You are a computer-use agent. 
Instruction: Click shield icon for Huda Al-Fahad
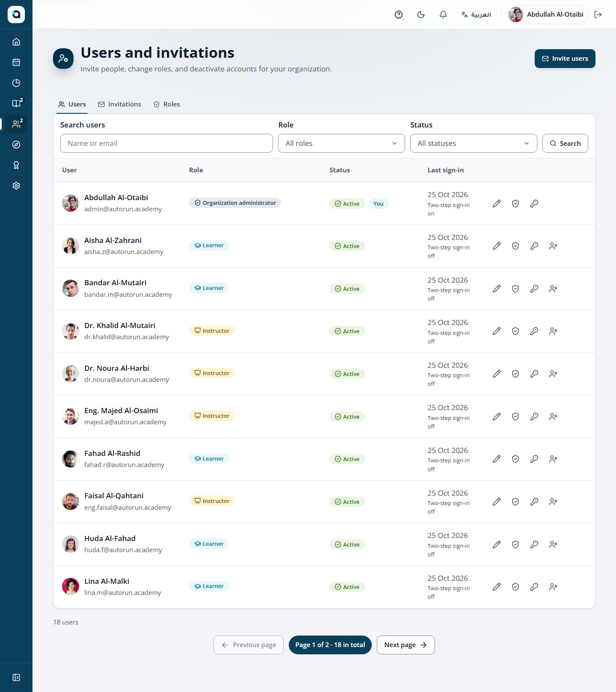pyautogui.click(x=515, y=544)
